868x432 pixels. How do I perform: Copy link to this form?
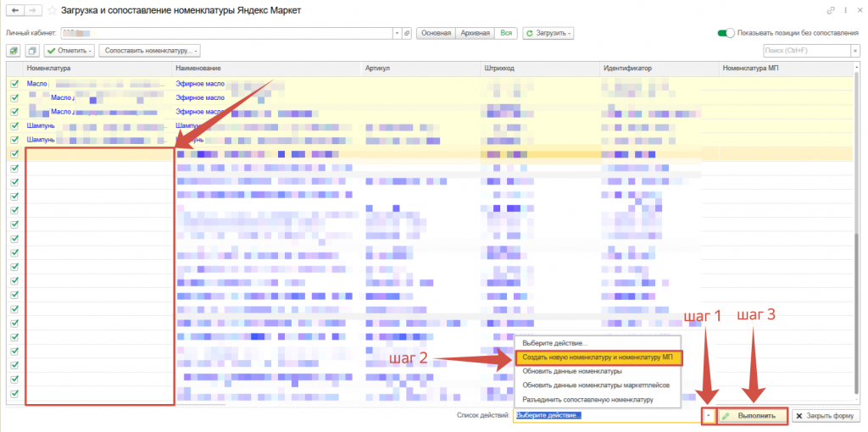pyautogui.click(x=829, y=10)
